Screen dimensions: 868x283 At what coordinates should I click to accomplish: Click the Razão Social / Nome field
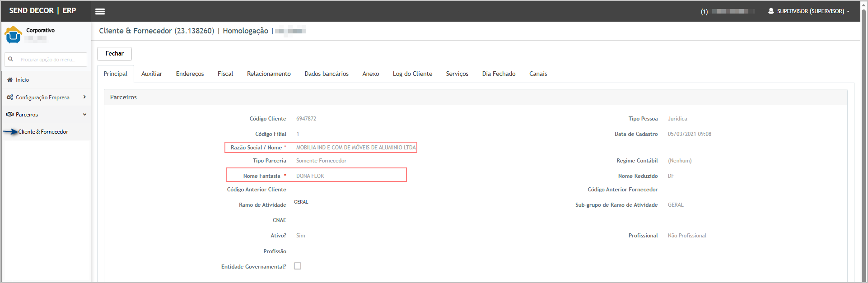coord(356,148)
